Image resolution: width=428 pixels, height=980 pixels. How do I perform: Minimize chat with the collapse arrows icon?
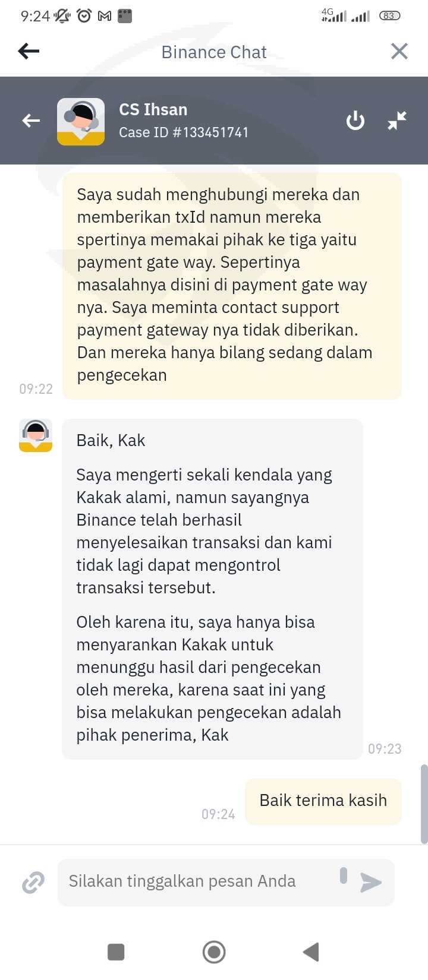click(397, 121)
